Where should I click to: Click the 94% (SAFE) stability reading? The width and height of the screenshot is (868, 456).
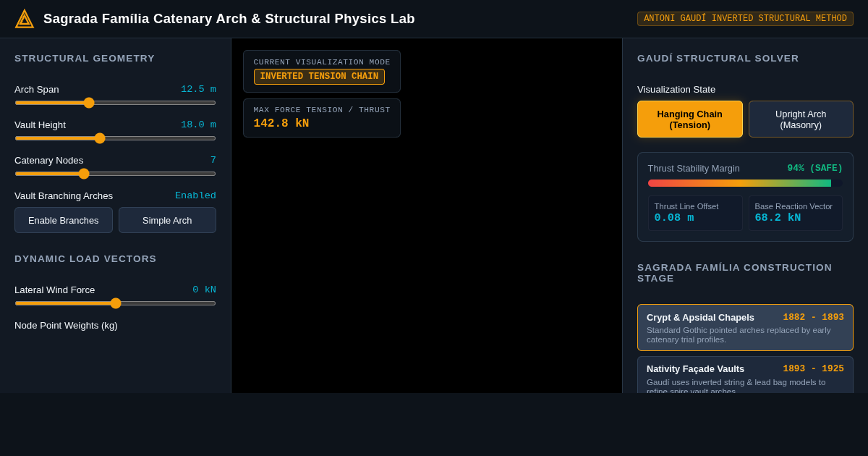coord(815,169)
